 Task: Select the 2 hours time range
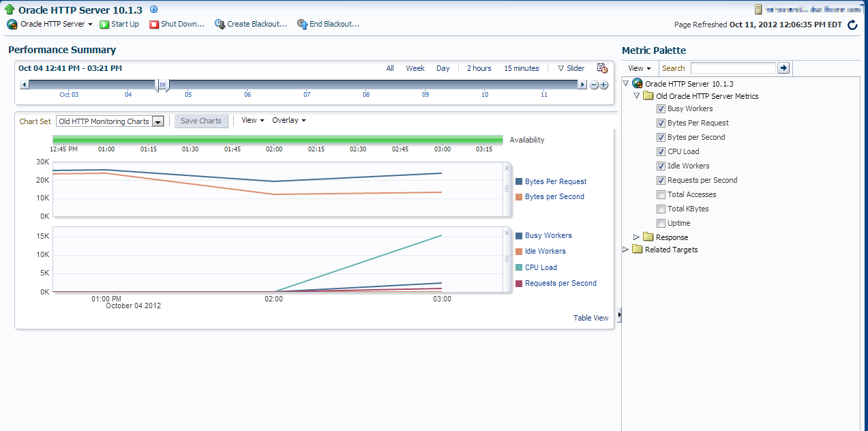[479, 68]
